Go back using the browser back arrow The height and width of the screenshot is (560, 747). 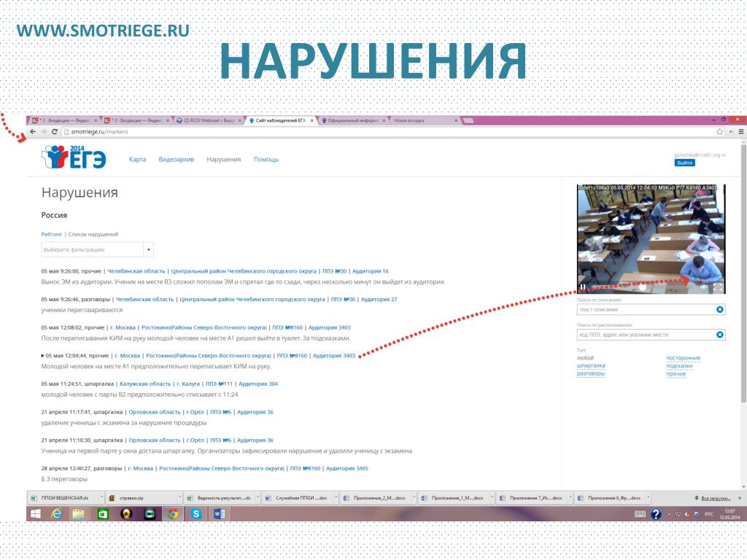[33, 132]
